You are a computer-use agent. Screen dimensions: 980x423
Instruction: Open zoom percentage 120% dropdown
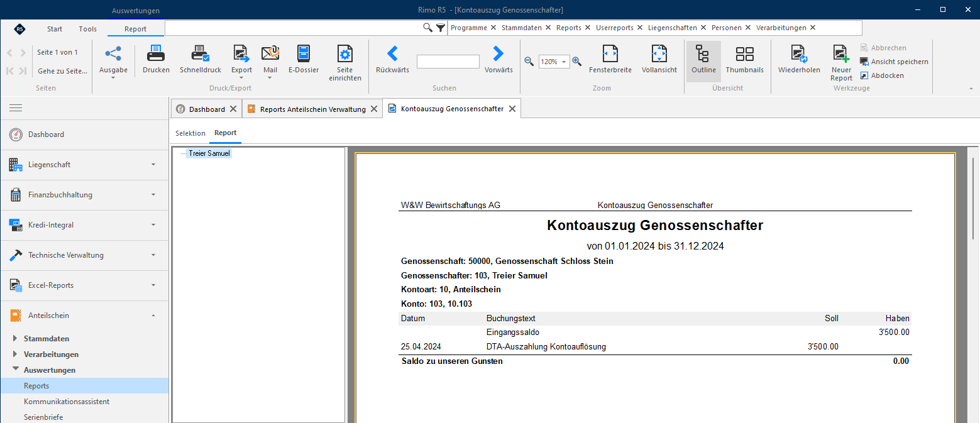pyautogui.click(x=563, y=62)
